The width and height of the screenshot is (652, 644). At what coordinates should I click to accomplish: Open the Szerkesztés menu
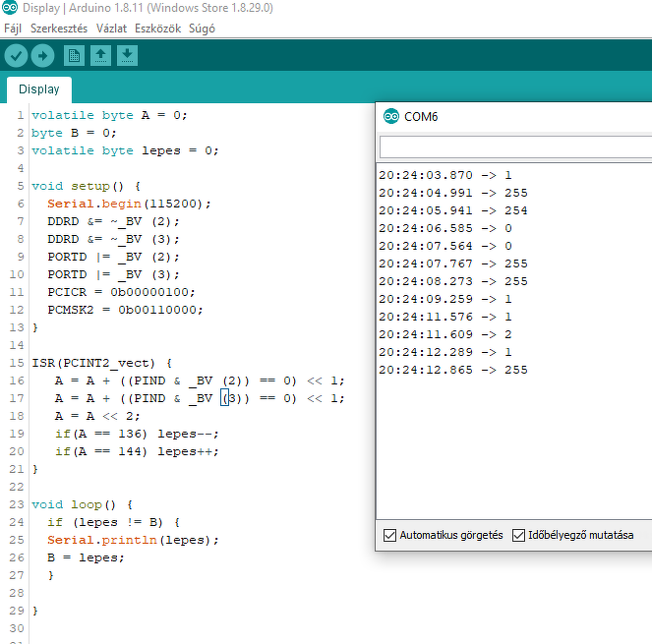point(59,29)
